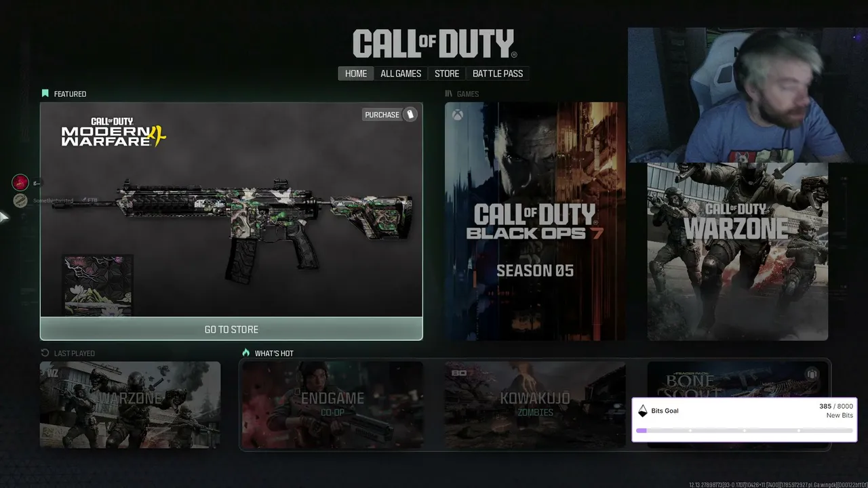Viewport: 868px width, 488px height.
Task: Click the 'Bits Goal' label text
Action: (665, 411)
